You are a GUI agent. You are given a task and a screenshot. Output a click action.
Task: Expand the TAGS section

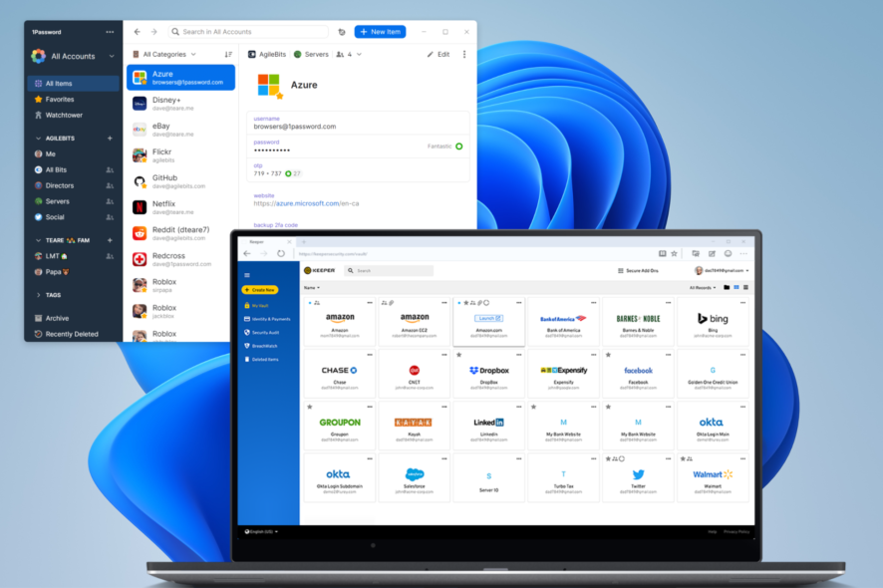click(38, 295)
